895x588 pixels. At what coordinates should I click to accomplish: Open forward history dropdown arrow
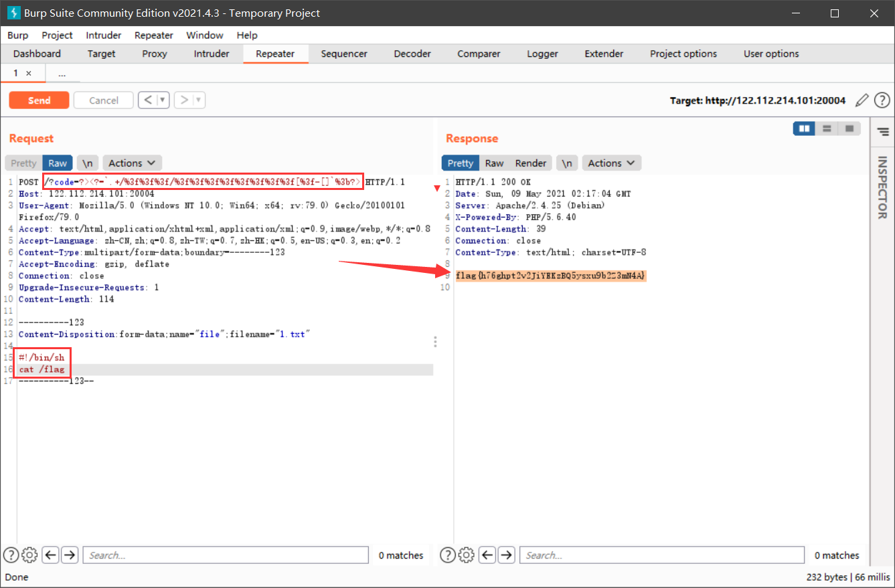pyautogui.click(x=199, y=100)
